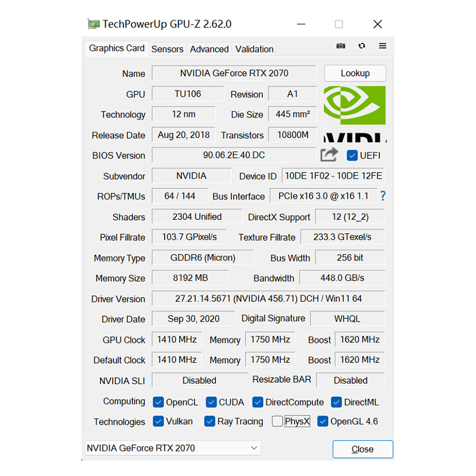Click the BIOS share/export arrow icon
The image size is (476, 476).
pos(329,155)
